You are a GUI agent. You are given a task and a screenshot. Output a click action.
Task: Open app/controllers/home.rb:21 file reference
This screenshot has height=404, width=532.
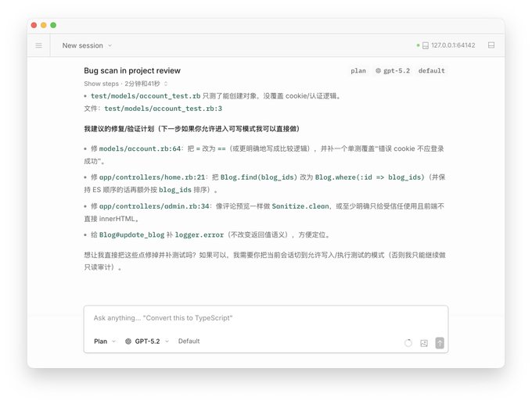click(x=152, y=177)
